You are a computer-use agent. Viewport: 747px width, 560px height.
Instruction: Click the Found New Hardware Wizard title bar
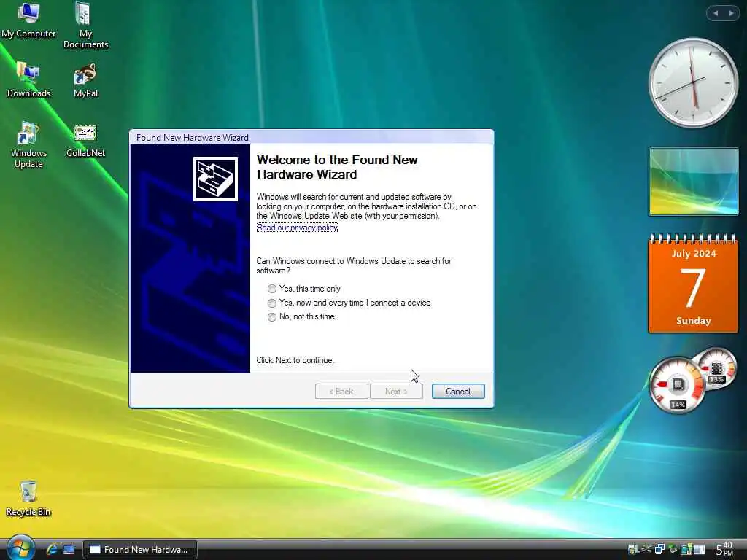click(311, 138)
